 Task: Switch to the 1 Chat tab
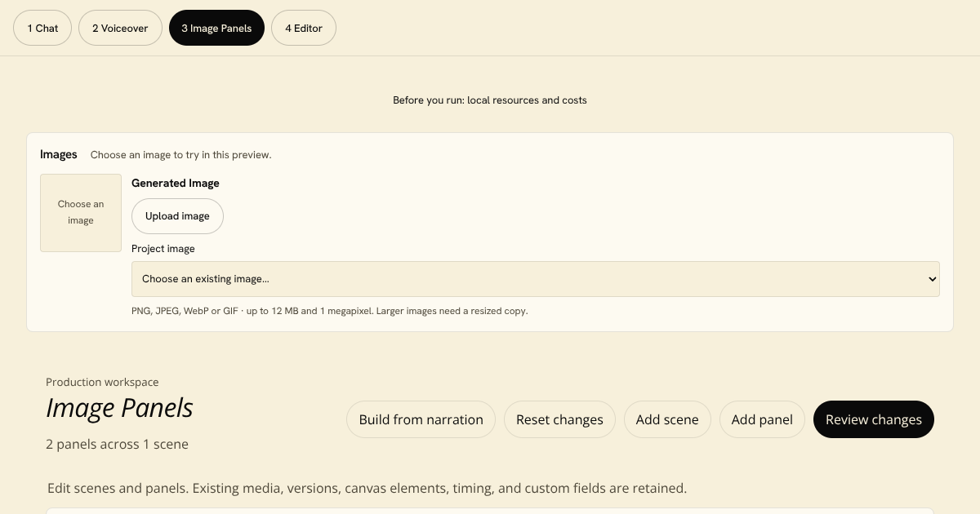42,28
